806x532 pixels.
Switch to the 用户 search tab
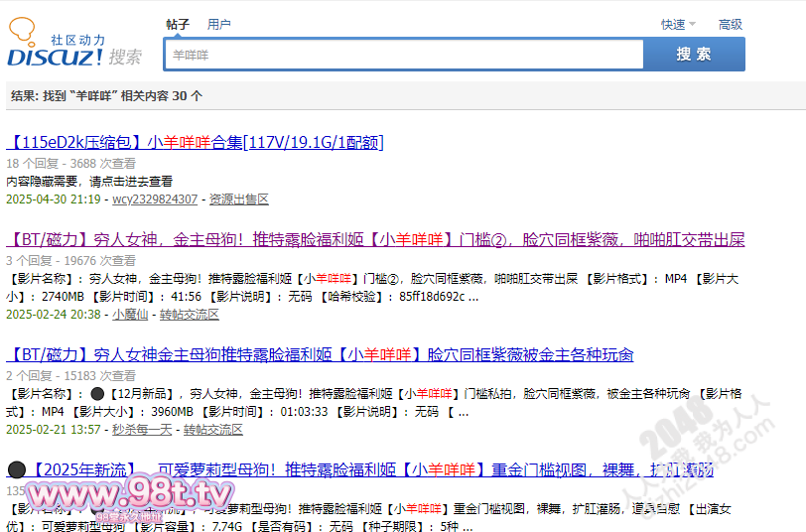pyautogui.click(x=218, y=25)
